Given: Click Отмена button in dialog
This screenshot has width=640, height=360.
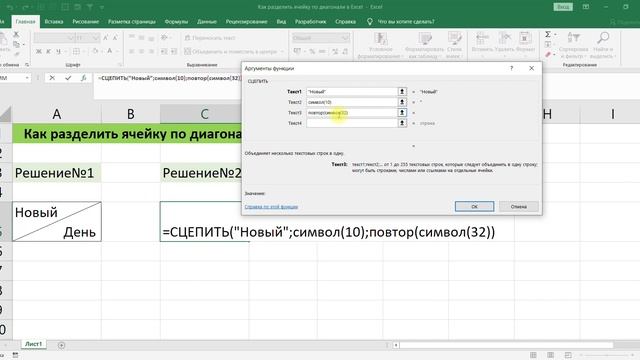Looking at the screenshot, I should coord(518,207).
